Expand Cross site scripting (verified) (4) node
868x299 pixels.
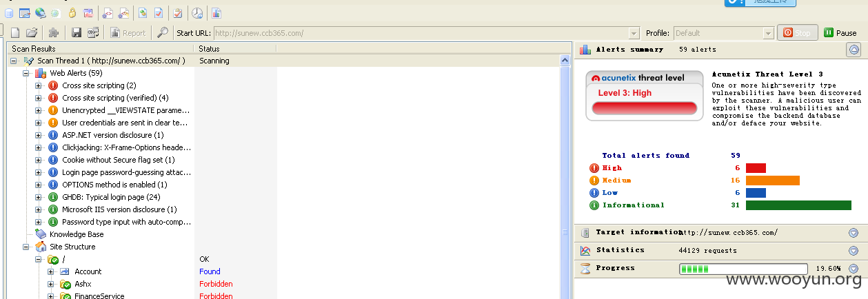[39, 98]
